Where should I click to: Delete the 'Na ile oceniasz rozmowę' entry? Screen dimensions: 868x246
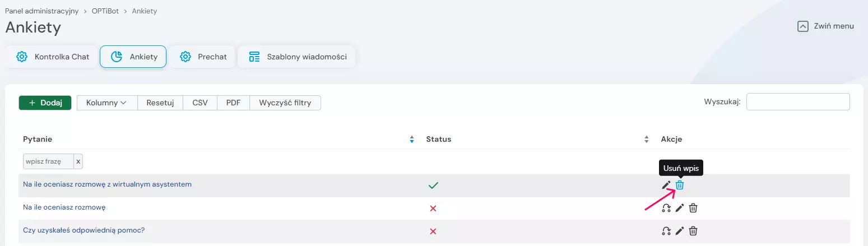[693, 208]
